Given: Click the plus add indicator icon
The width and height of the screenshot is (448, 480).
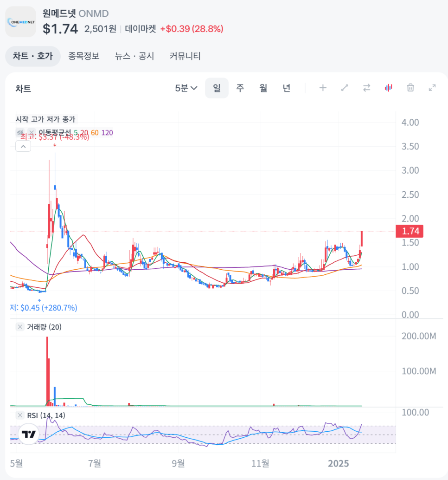Looking at the screenshot, I should click(323, 88).
